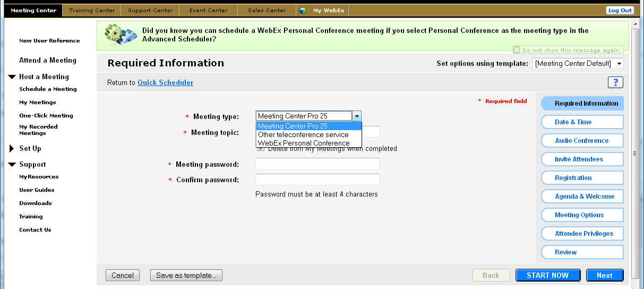Expand the Set Up section
The height and width of the screenshot is (289, 644).
click(x=12, y=149)
